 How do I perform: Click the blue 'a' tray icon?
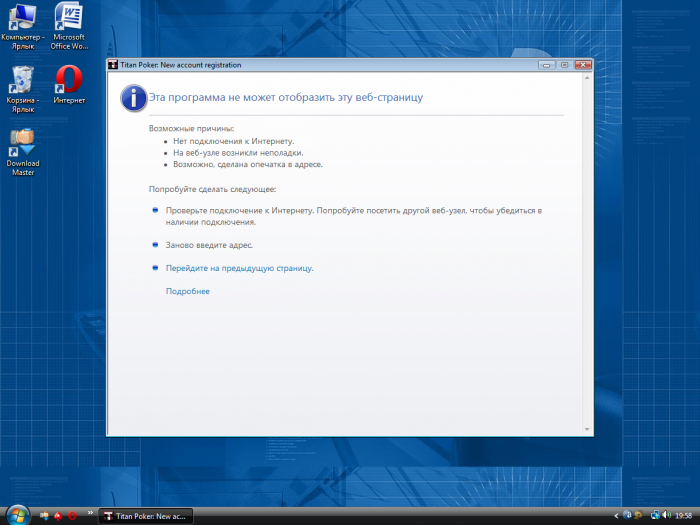[627, 515]
